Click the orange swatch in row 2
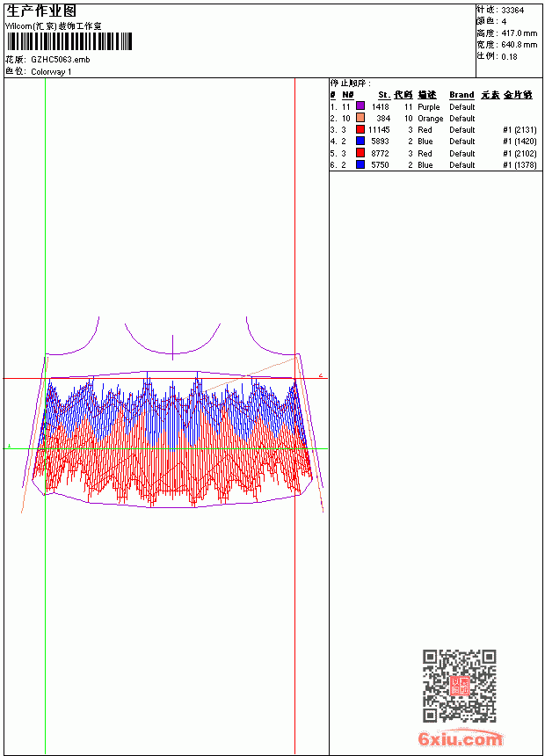545x756 pixels. coord(360,118)
